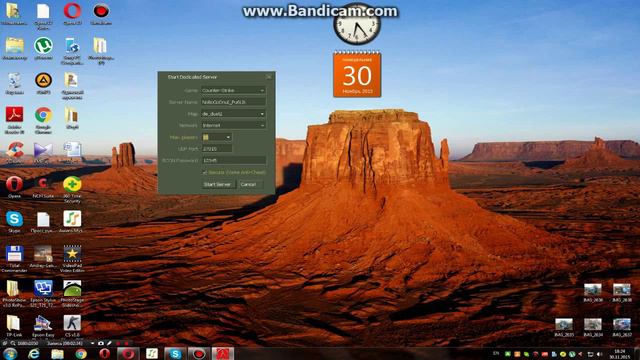
Task: Click the calendar gadget showing 30
Action: coord(357,74)
